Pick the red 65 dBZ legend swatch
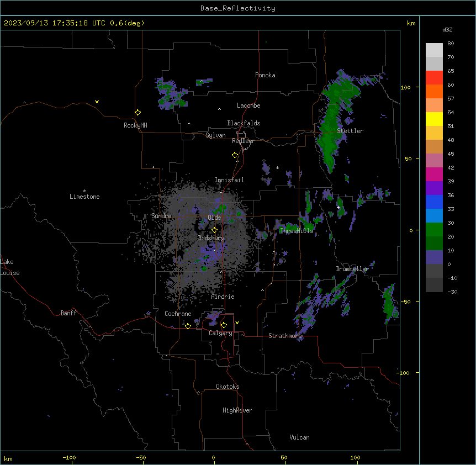Viewport: 476px width, 465px height. pyautogui.click(x=434, y=77)
